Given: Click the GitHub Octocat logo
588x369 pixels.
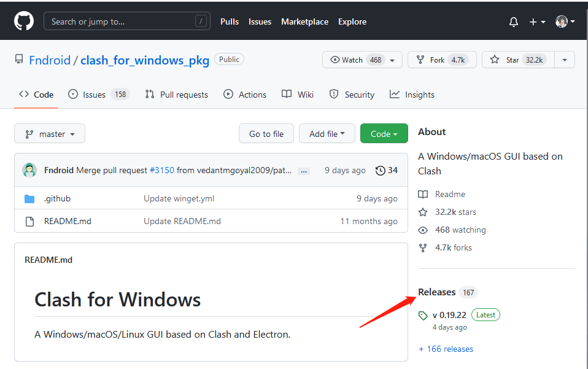Looking at the screenshot, I should (23, 21).
